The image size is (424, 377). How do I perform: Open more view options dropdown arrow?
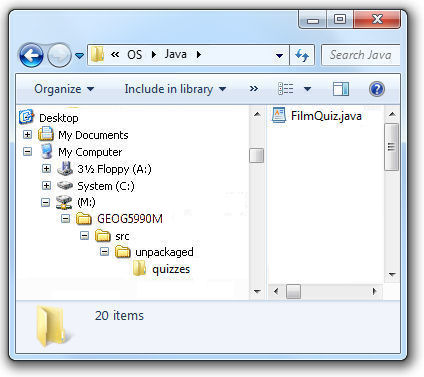[x=307, y=89]
